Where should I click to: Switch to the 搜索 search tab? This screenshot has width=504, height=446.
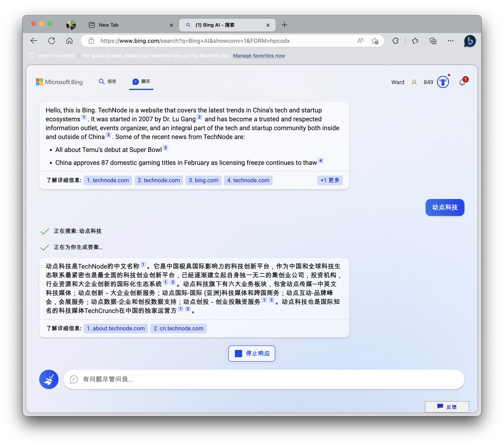(107, 82)
